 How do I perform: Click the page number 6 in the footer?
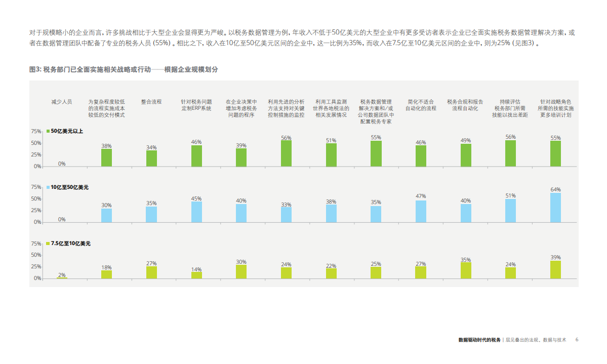pos(576,341)
